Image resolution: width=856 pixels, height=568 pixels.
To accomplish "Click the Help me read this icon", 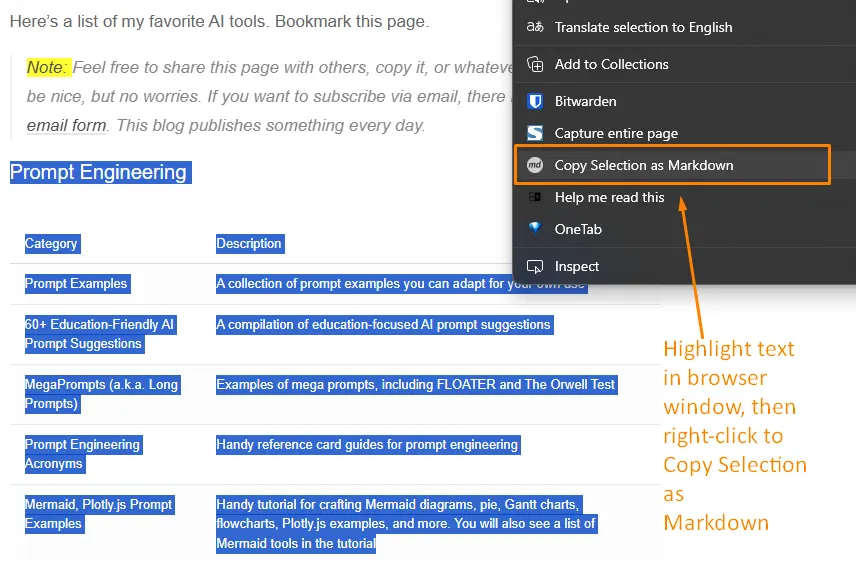I will click(535, 197).
